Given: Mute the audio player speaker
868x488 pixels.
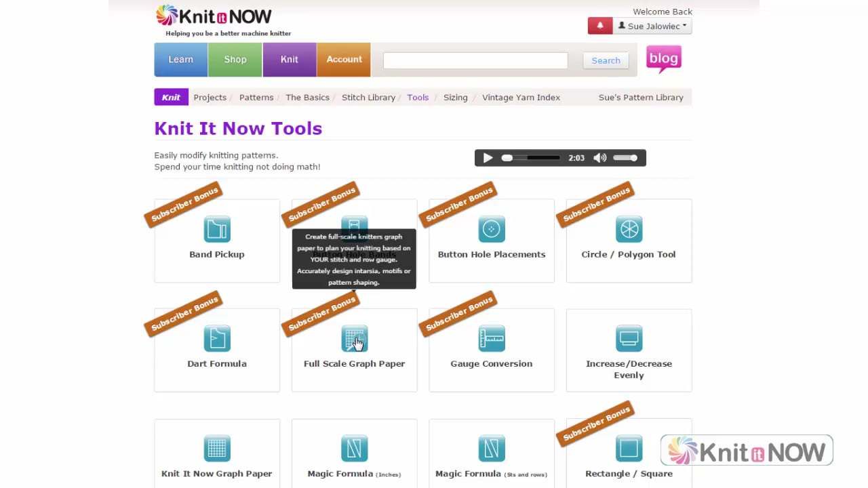Looking at the screenshot, I should pos(599,158).
